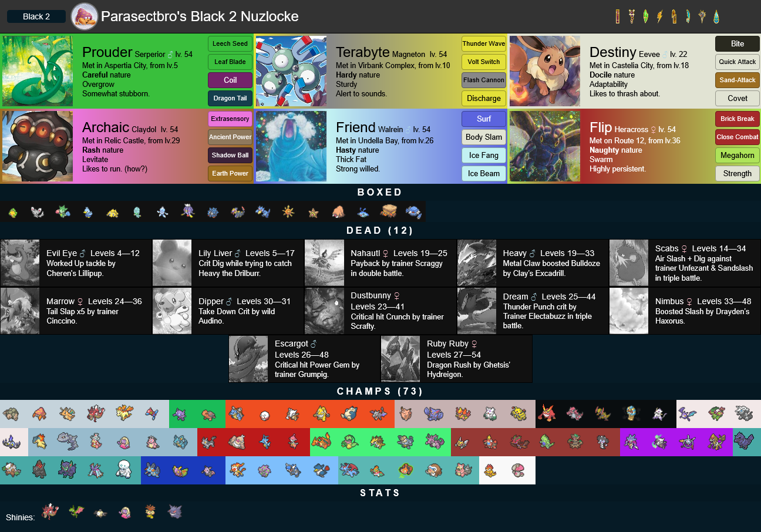Select Heracross's Brick Break move

click(738, 119)
